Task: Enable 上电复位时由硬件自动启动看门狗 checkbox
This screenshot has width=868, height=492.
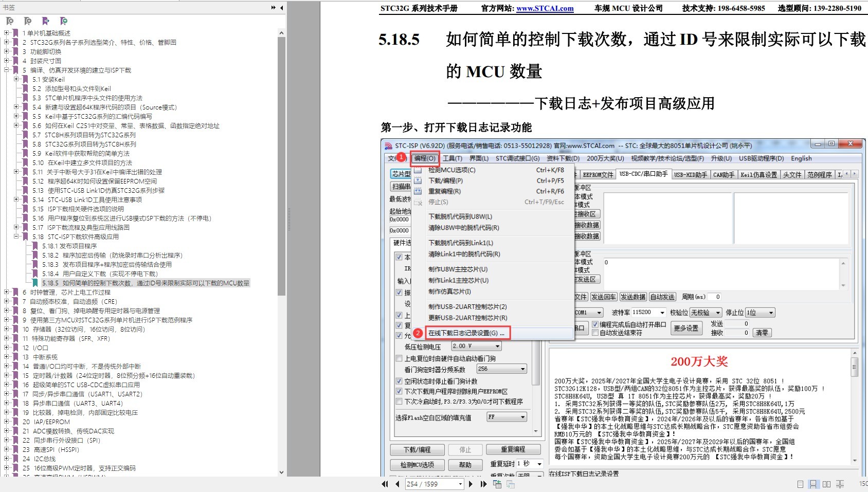Action: tap(399, 358)
